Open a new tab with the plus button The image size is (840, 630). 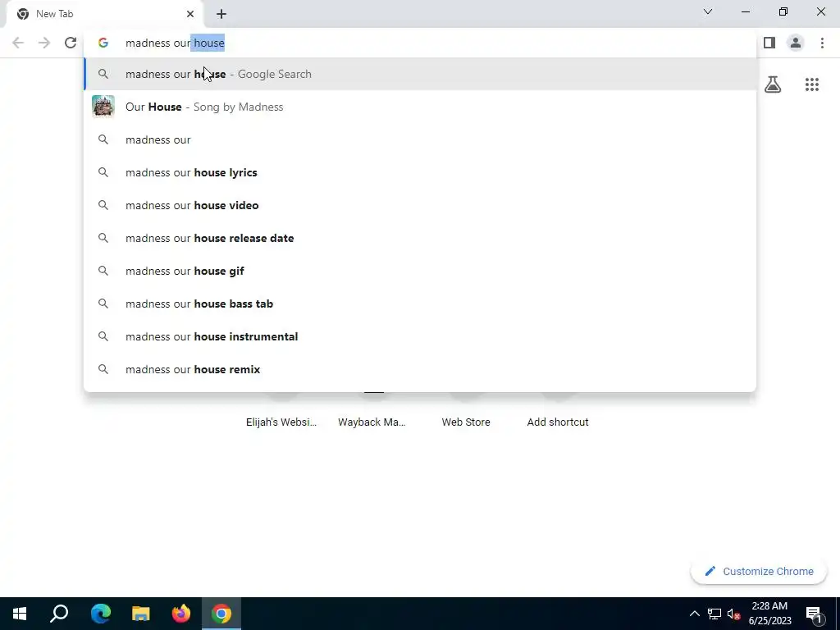[221, 14]
